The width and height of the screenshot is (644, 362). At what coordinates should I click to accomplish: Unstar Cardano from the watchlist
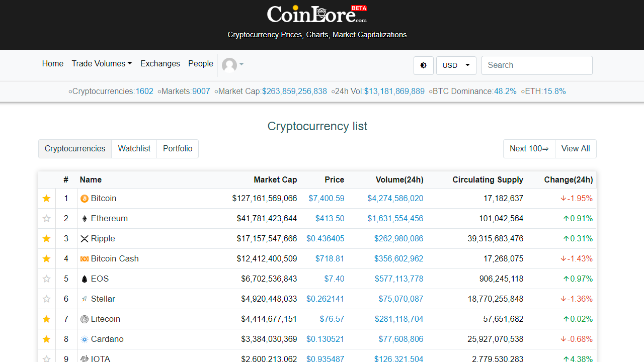point(47,339)
